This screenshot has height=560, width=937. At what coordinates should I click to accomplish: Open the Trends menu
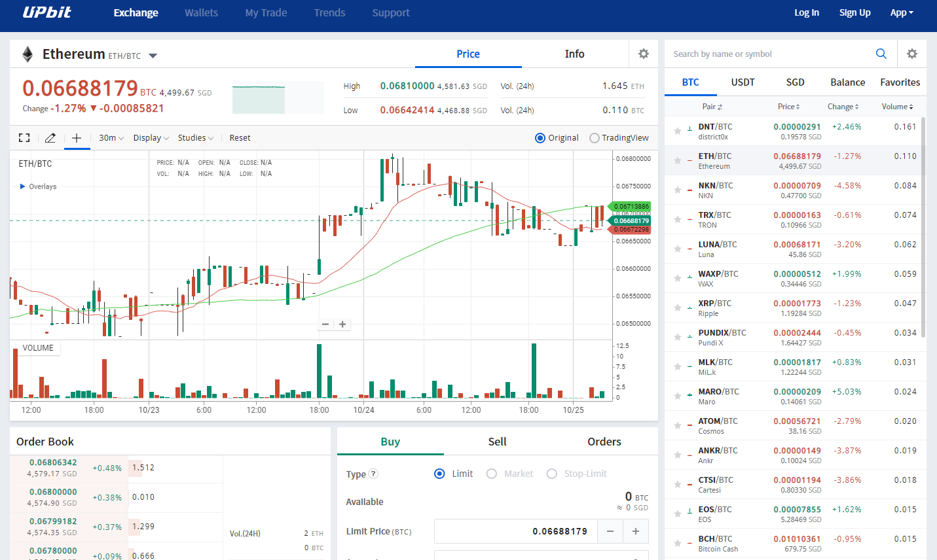pyautogui.click(x=329, y=12)
